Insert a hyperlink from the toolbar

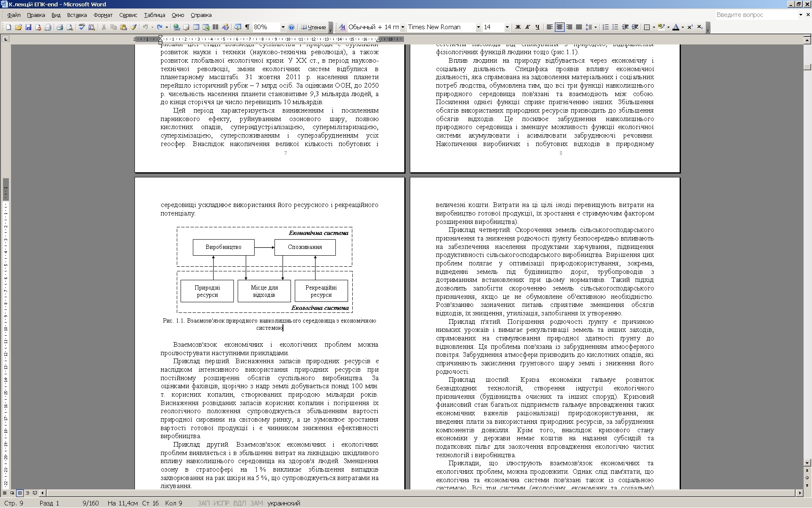176,27
